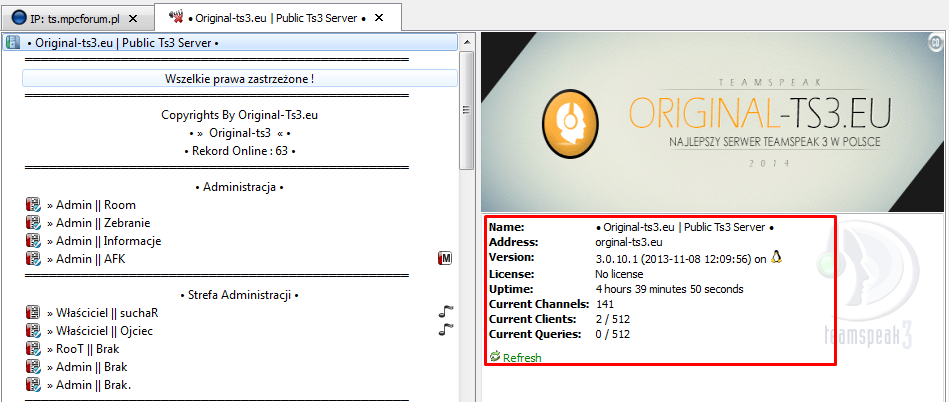This screenshot has width=949, height=402.
Task: Click the Current Channels value 141
Action: 605,303
